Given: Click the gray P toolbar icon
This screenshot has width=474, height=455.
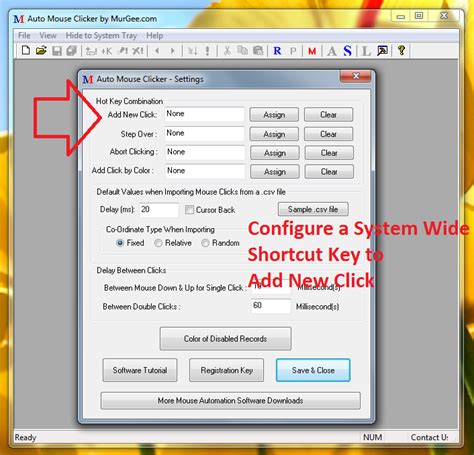Looking at the screenshot, I should pyautogui.click(x=293, y=51).
